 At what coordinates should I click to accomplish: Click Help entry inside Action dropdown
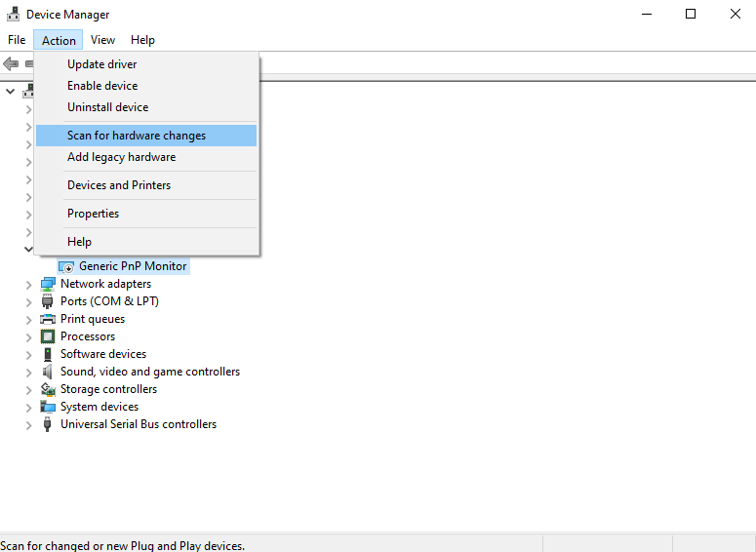point(146,242)
